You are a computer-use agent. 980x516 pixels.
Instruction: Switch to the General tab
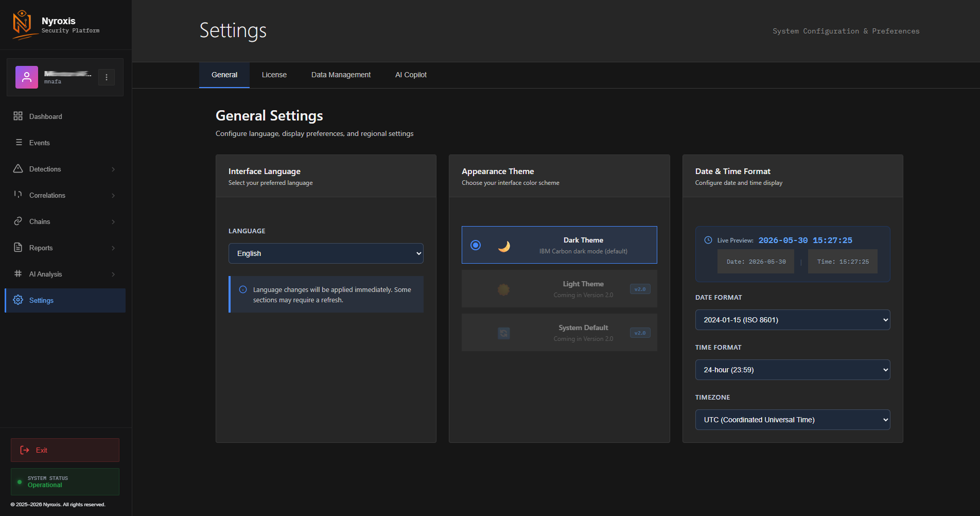tap(224, 75)
